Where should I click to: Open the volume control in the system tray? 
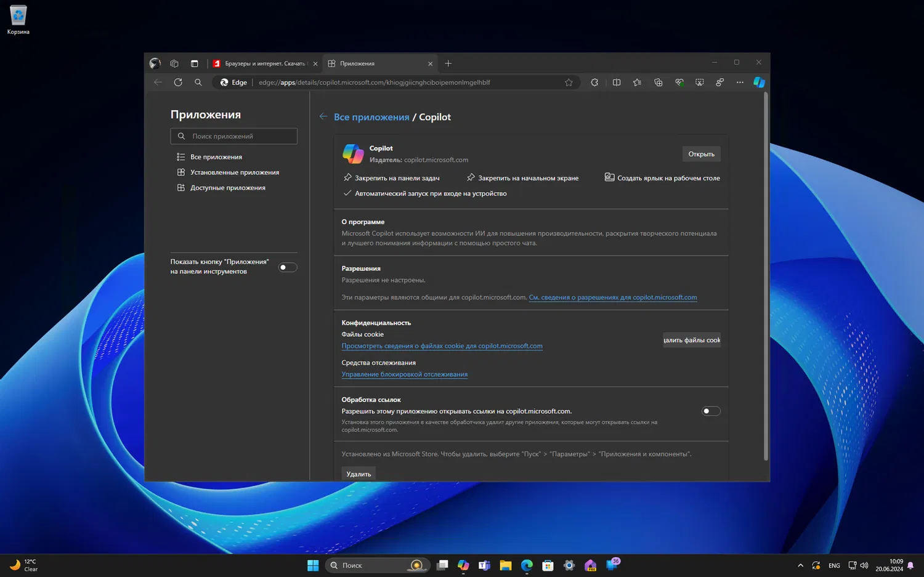(x=864, y=565)
